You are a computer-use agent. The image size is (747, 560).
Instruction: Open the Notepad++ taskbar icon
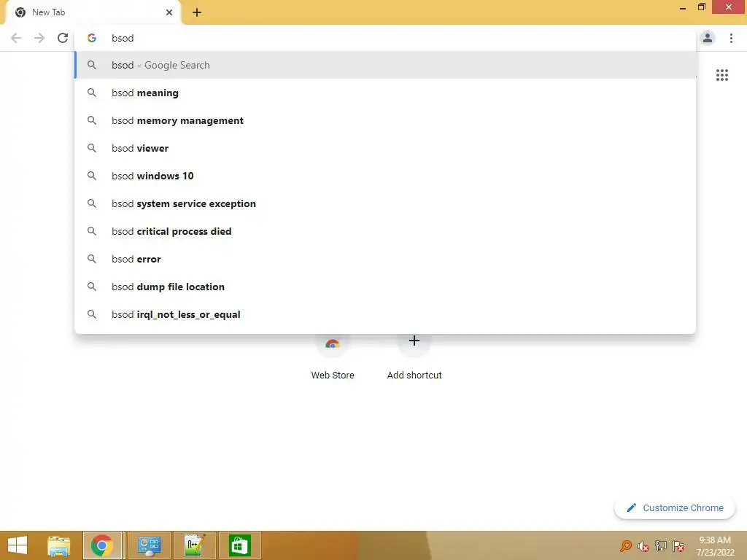(195, 545)
